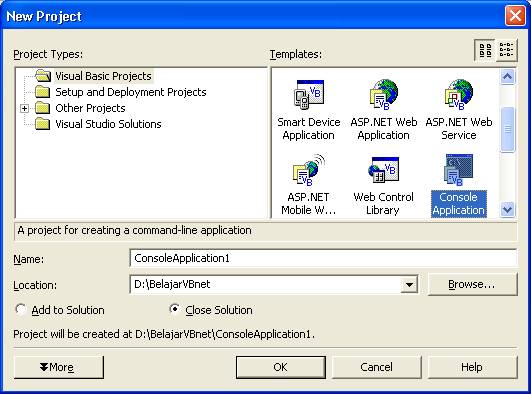Screen dimensions: 531x394
Task: Expand the Other Projects tree node
Action: [x=24, y=108]
